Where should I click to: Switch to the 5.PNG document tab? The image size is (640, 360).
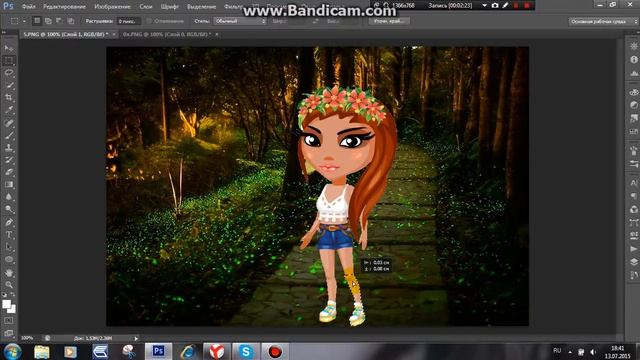click(x=65, y=34)
